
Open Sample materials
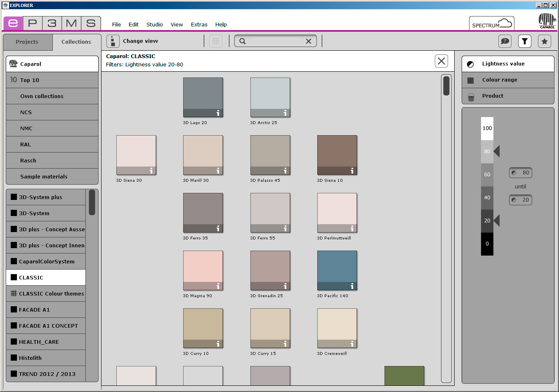[52, 176]
